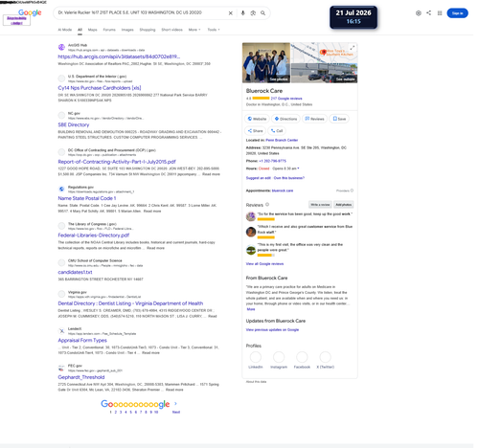Click the third reviewer's avatar
Screen dimensions: 479x448
251,250
